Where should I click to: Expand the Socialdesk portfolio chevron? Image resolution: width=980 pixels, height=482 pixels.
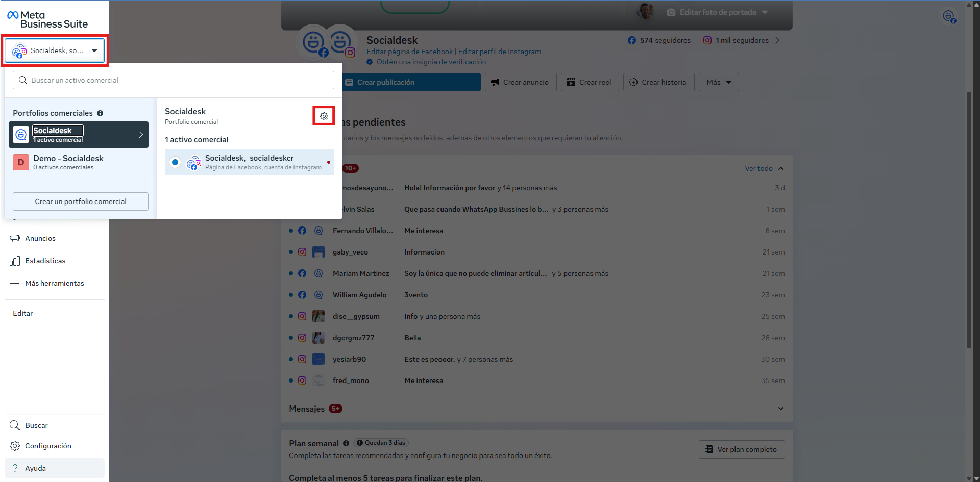point(141,135)
